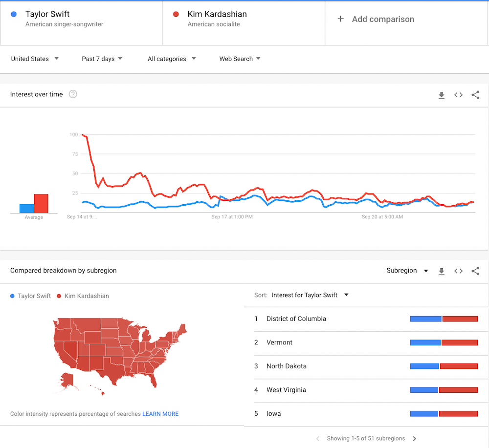
Task: Click the plus icon to add comparison
Action: click(x=340, y=19)
